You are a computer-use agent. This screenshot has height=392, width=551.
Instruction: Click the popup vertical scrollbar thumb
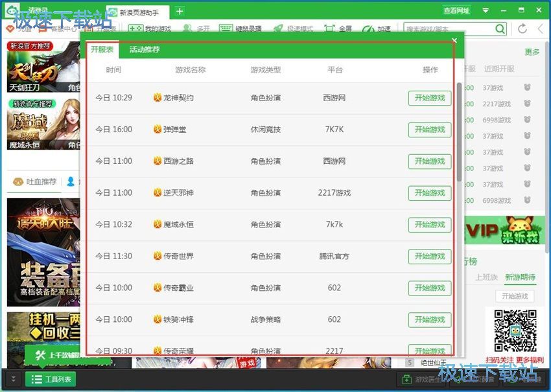tap(459, 132)
